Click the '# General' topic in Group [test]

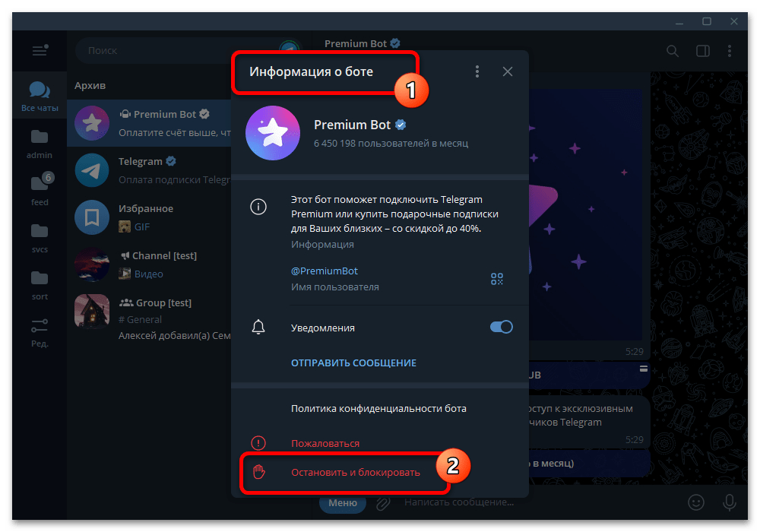[x=140, y=319]
